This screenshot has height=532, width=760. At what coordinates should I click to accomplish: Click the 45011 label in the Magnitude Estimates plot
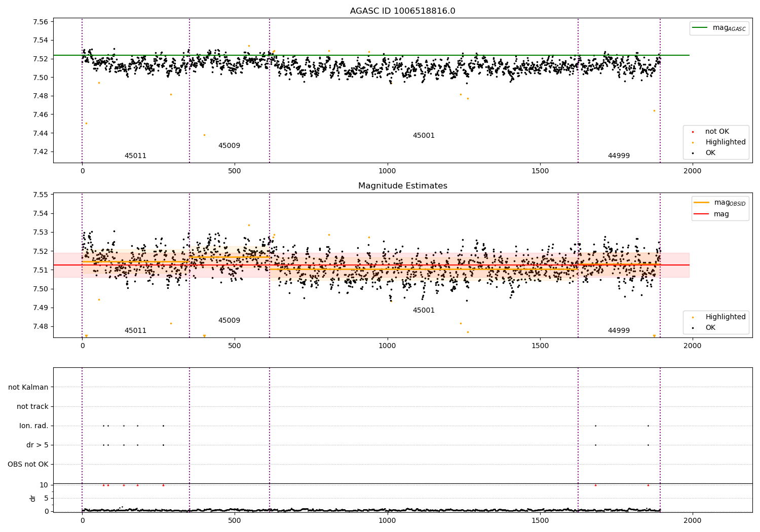click(135, 331)
